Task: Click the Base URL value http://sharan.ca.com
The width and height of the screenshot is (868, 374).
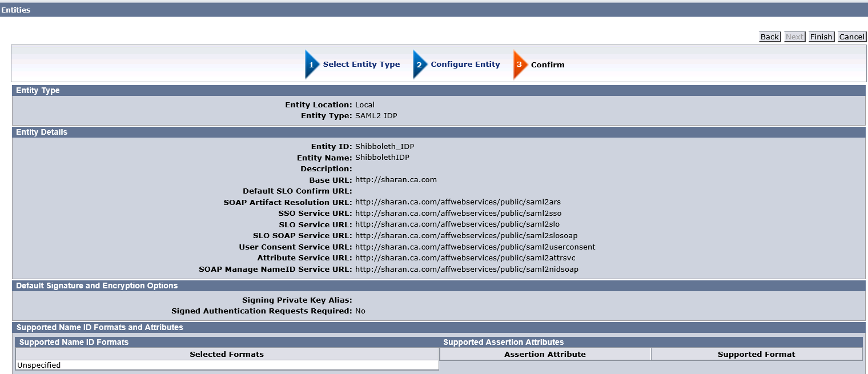Action: point(396,180)
